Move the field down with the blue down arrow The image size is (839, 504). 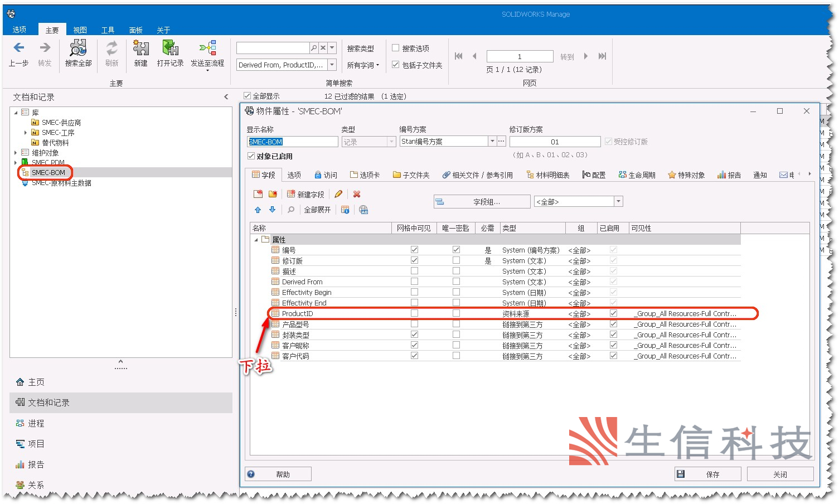tap(273, 210)
